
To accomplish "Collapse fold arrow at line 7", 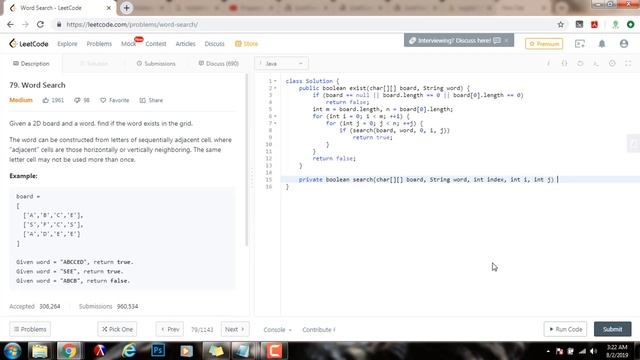I will point(276,123).
